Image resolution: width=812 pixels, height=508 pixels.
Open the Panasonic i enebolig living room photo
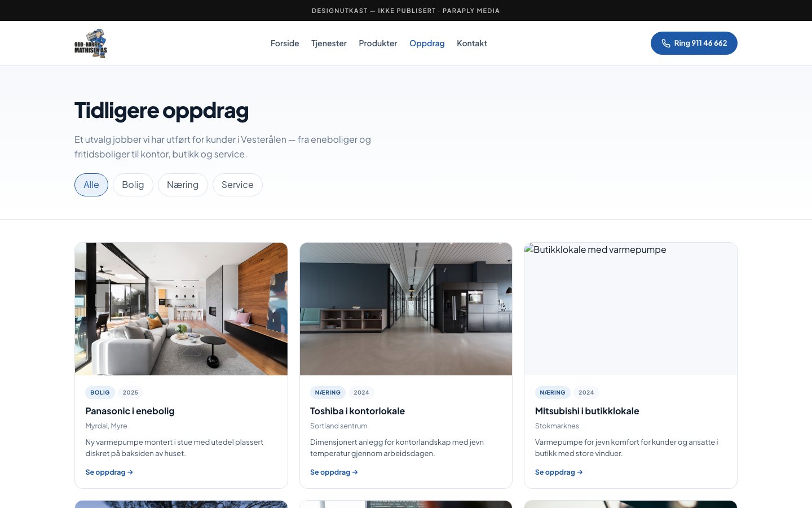click(181, 309)
